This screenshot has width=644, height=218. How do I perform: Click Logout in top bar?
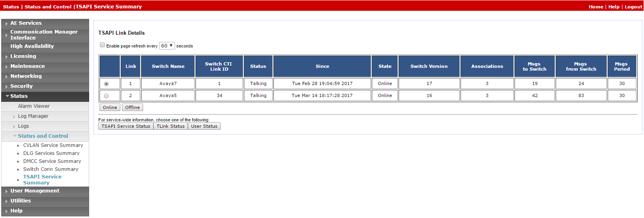pos(633,7)
